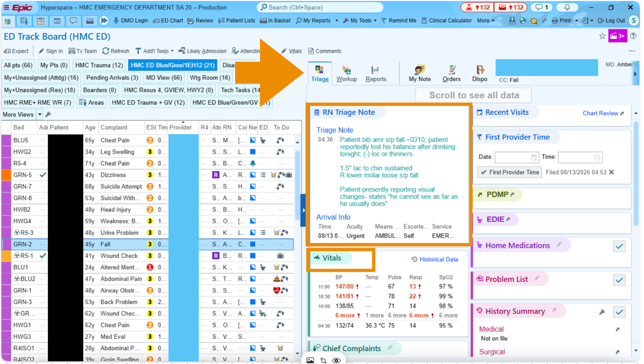
Task: Open the red inbox alert badge
Action: [x=511, y=7]
